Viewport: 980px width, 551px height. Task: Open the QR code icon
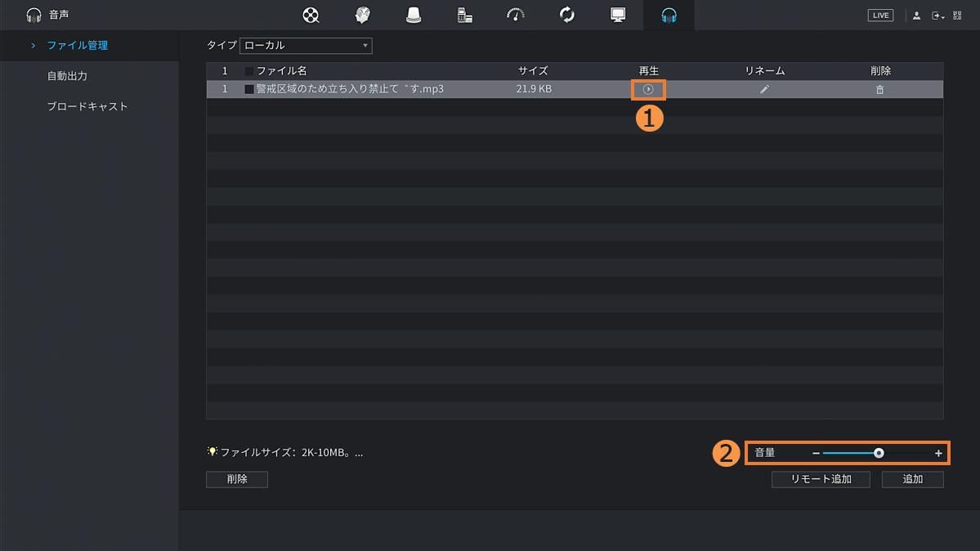(x=957, y=16)
